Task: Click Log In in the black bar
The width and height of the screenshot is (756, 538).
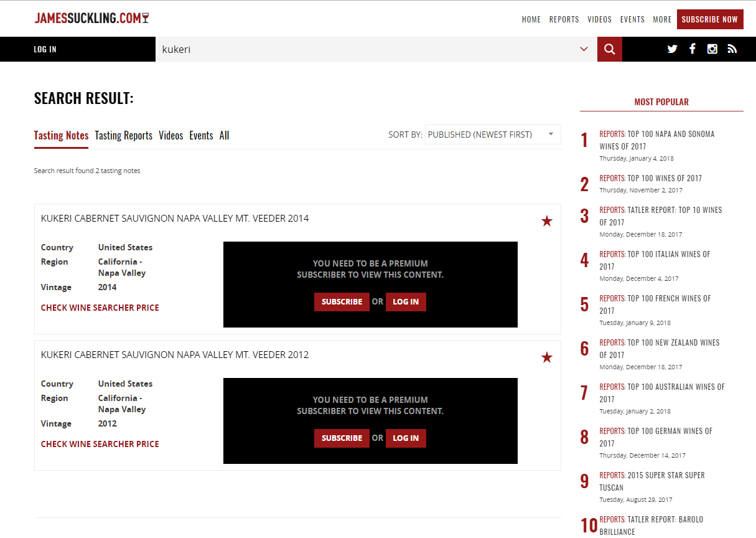Action: (x=45, y=49)
